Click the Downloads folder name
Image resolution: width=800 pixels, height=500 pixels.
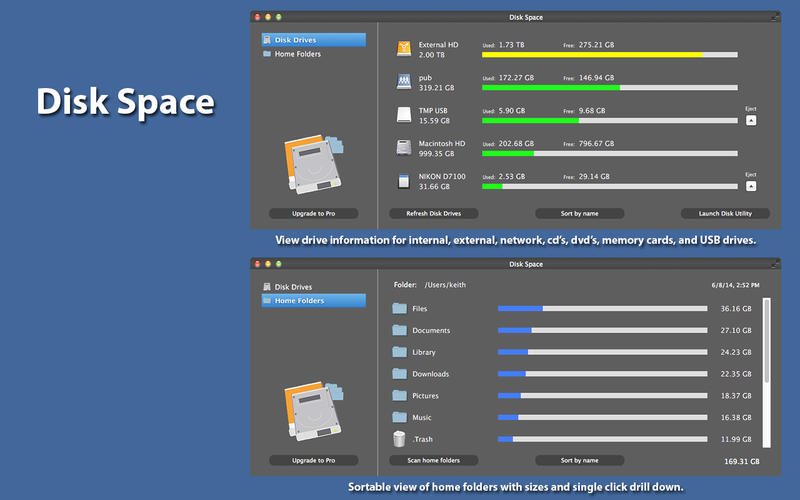coord(431,374)
